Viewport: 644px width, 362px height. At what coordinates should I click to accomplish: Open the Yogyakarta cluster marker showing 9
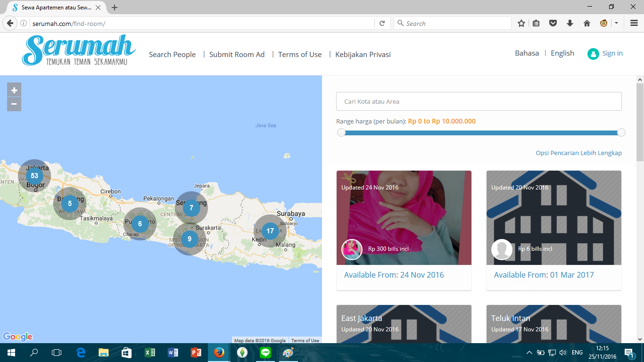click(190, 239)
